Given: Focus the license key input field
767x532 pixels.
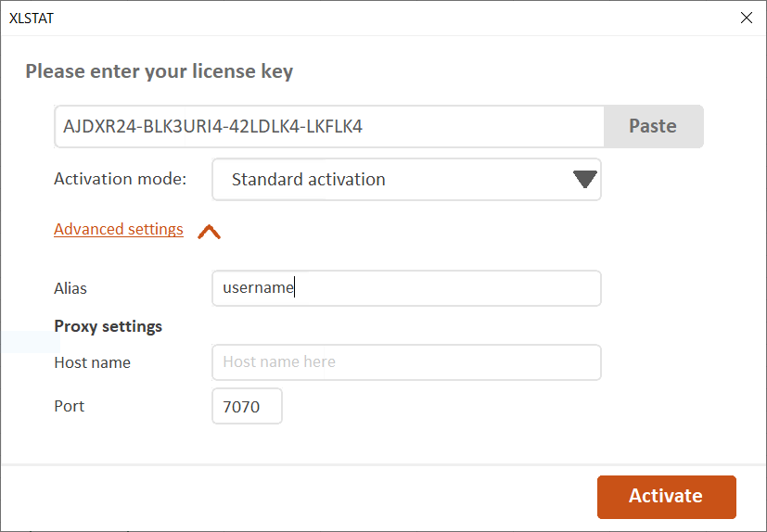Looking at the screenshot, I should pos(329,127).
